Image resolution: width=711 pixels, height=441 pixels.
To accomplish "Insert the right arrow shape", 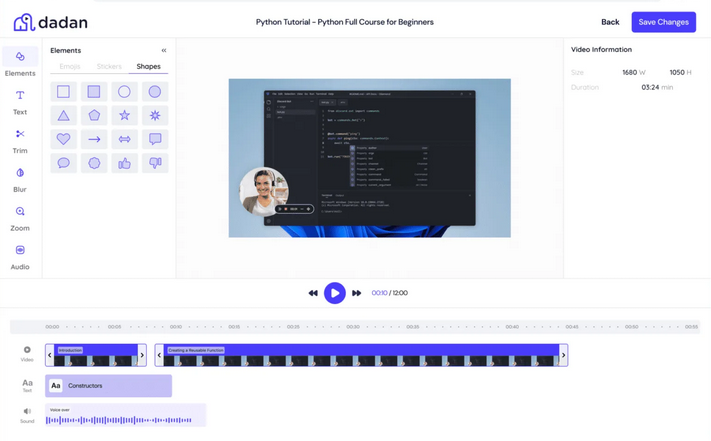I will click(94, 139).
